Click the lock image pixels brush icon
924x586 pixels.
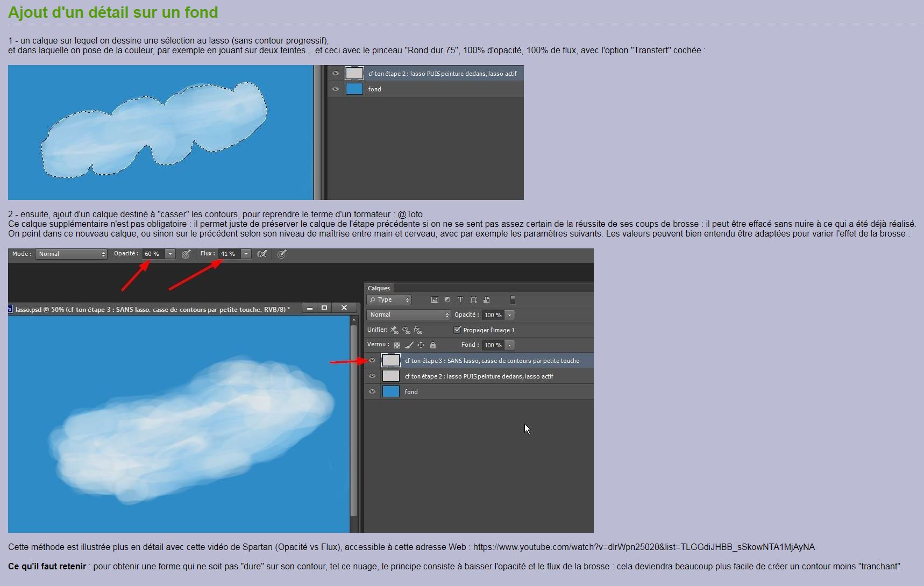[x=409, y=345]
